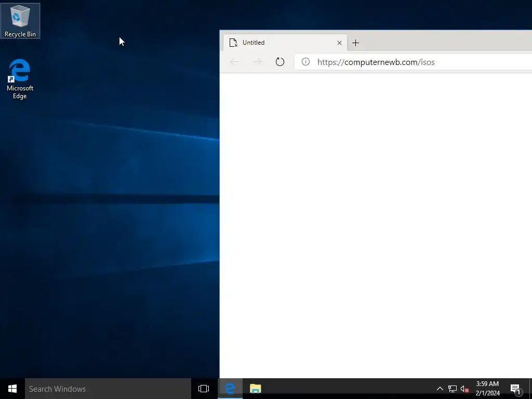Select the Microsoft Edge desktop shortcut
This screenshot has height=399, width=532.
[20, 79]
